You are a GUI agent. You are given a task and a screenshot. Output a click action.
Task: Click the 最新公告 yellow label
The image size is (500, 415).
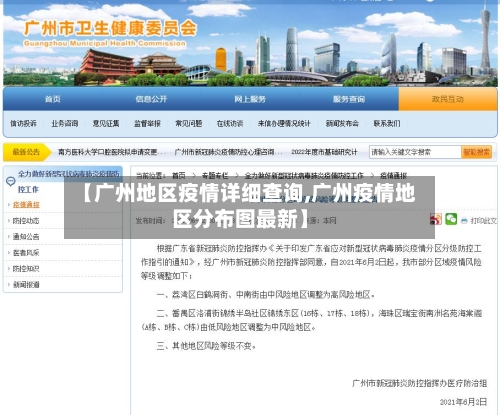(x=26, y=152)
